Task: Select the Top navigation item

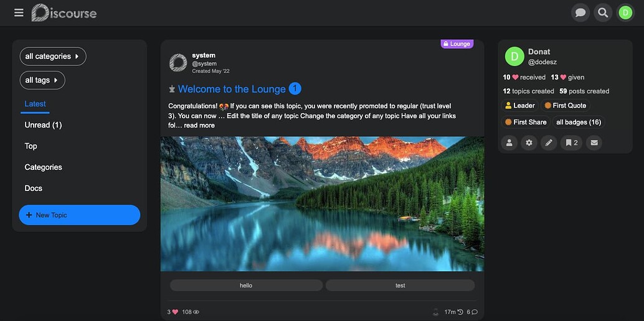Action: click(31, 146)
